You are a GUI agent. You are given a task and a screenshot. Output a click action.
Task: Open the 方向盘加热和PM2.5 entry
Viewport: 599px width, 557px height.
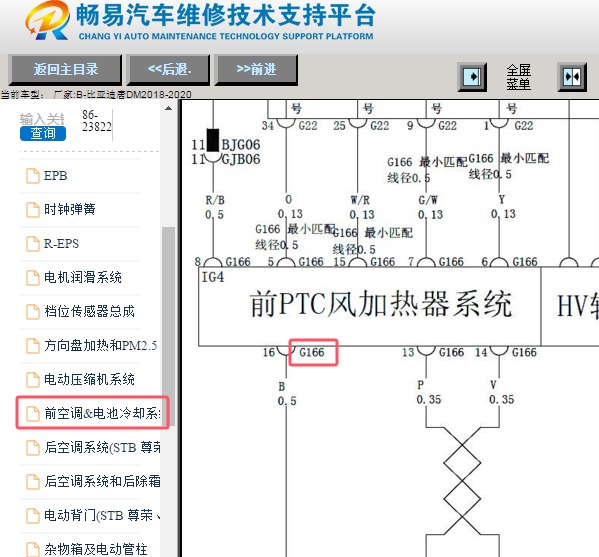click(x=100, y=345)
